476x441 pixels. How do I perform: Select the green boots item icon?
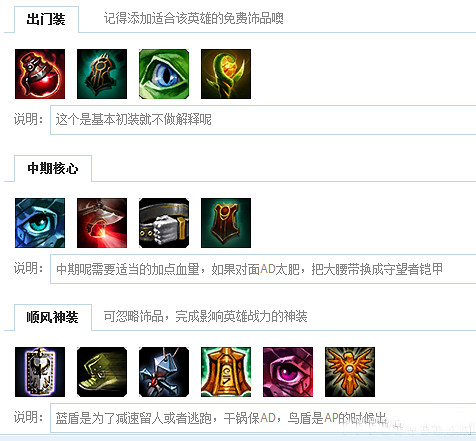(x=102, y=372)
